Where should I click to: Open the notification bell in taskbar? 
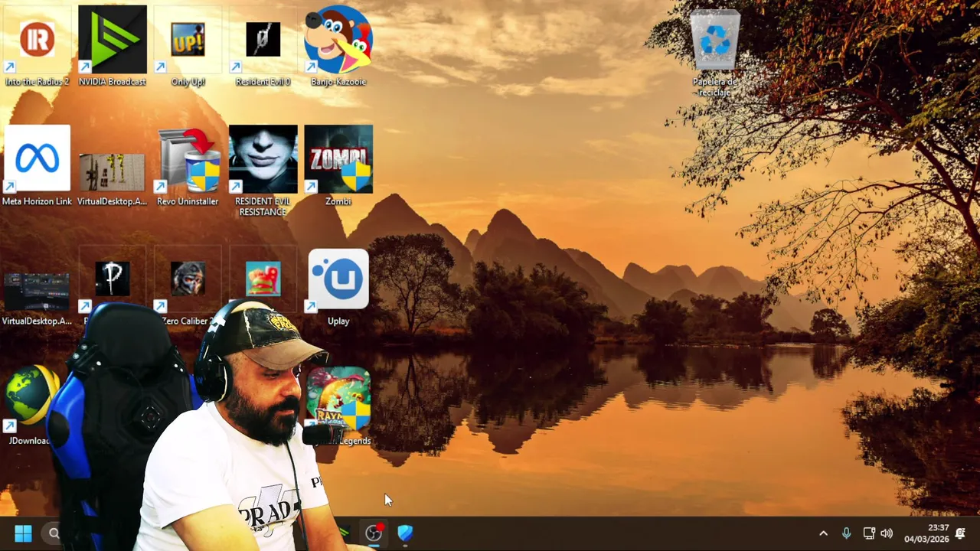[x=960, y=533]
